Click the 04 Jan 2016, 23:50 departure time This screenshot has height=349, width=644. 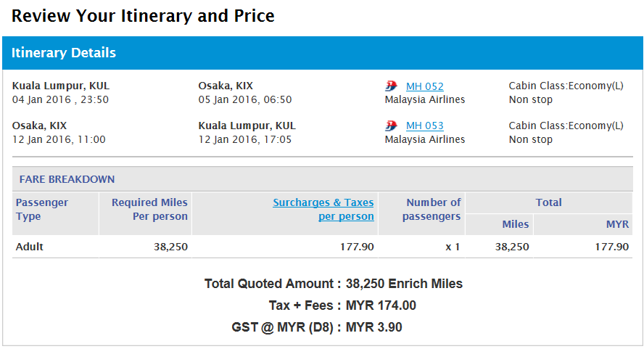60,99
